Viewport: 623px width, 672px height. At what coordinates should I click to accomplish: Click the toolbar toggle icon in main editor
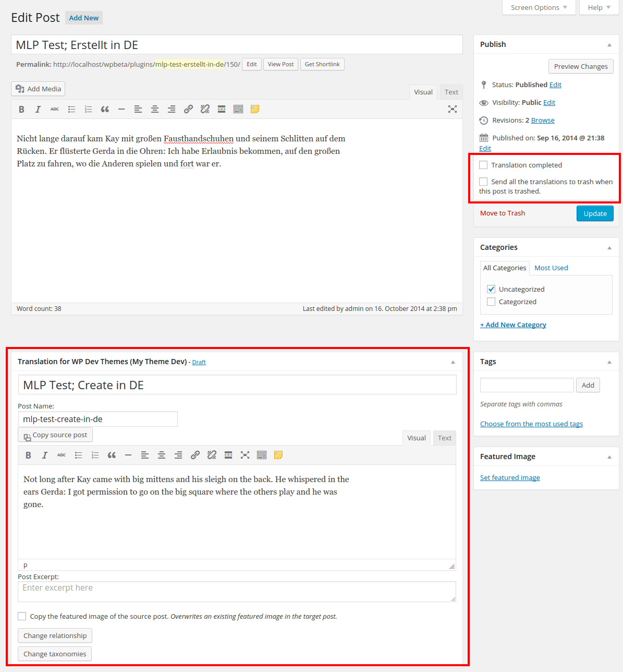click(x=238, y=109)
